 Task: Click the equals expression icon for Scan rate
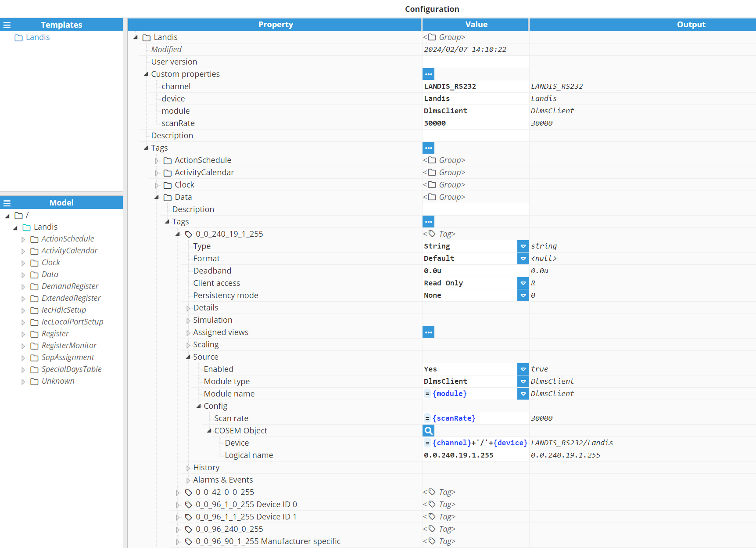coord(427,418)
